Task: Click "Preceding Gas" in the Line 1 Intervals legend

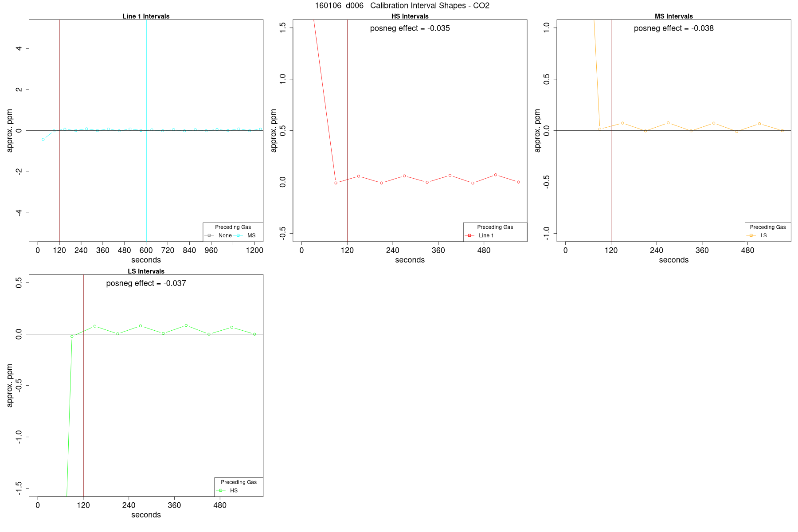Action: (x=233, y=227)
